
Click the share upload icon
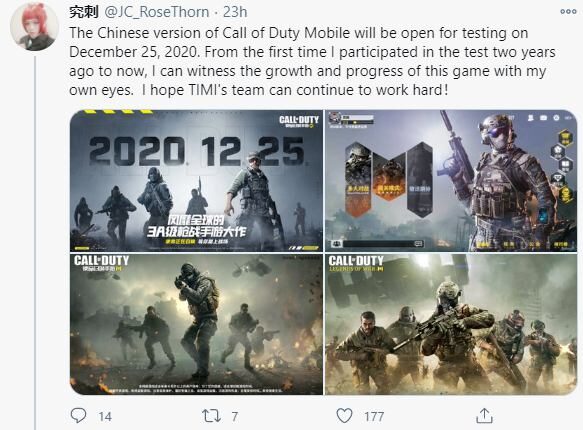[484, 416]
